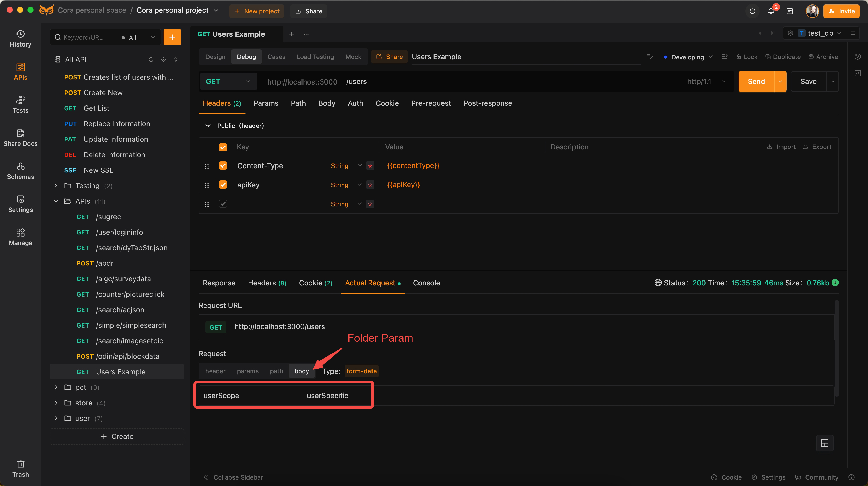
Task: Expand the pet folder
Action: coord(56,387)
